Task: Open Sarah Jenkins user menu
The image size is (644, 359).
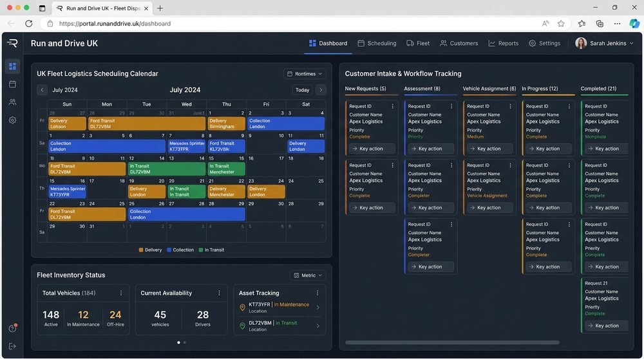Action: (604, 43)
